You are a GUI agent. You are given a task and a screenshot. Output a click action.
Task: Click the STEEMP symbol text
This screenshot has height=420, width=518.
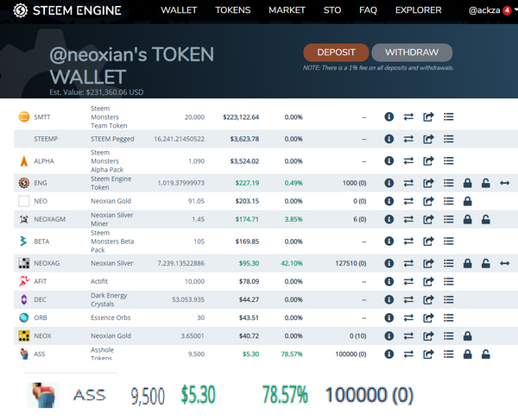[x=46, y=139]
